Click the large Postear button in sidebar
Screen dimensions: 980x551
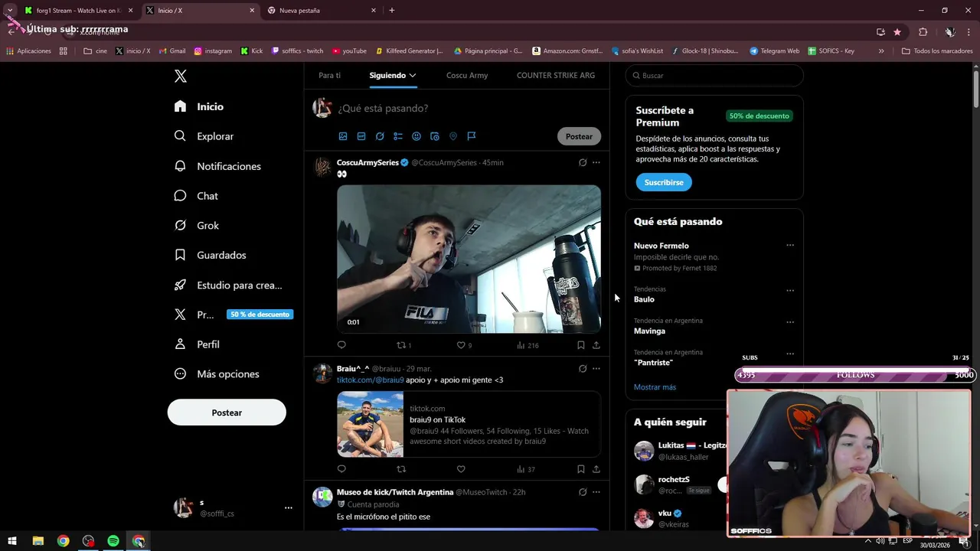pos(227,412)
